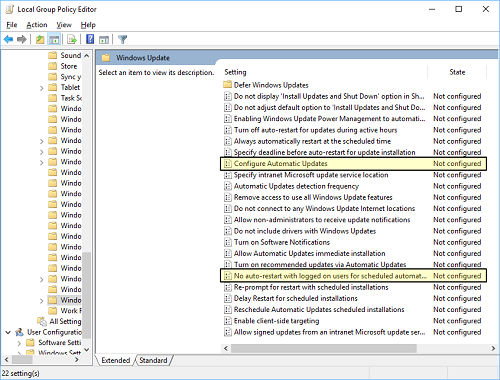The width and height of the screenshot is (500, 380).
Task: Click settings list scroll right arrow
Action: pyautogui.click(x=493, y=348)
